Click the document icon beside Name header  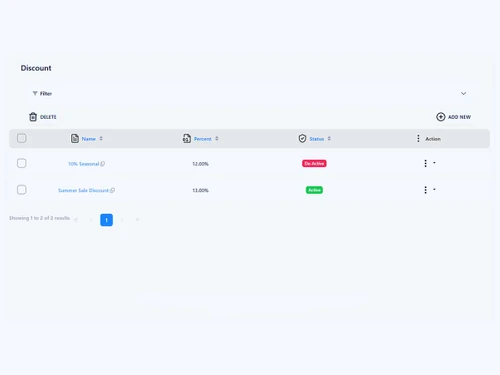click(75, 138)
